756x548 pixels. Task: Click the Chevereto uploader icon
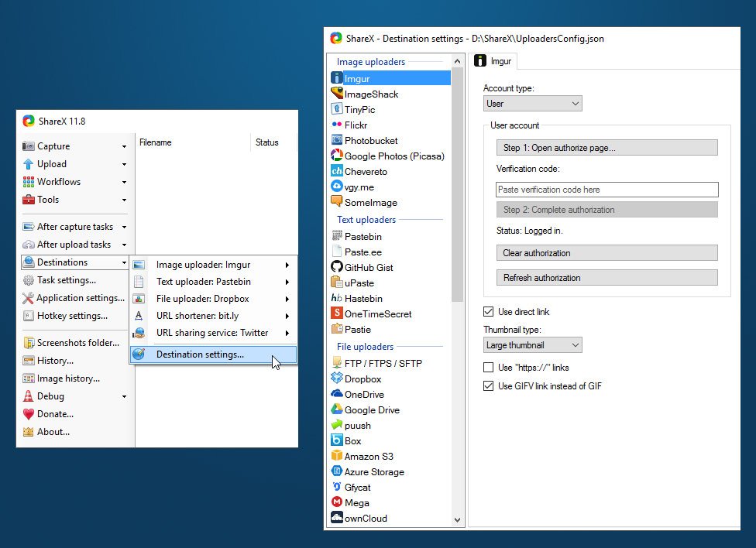(x=337, y=170)
